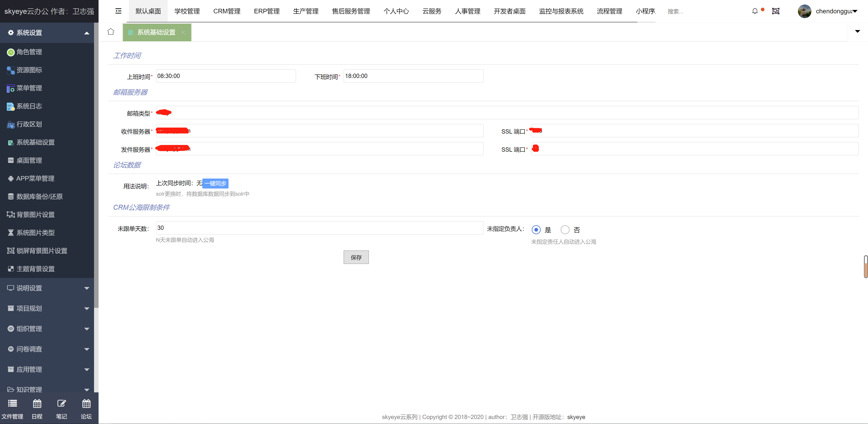Click the 一键同步 button

tap(215, 183)
